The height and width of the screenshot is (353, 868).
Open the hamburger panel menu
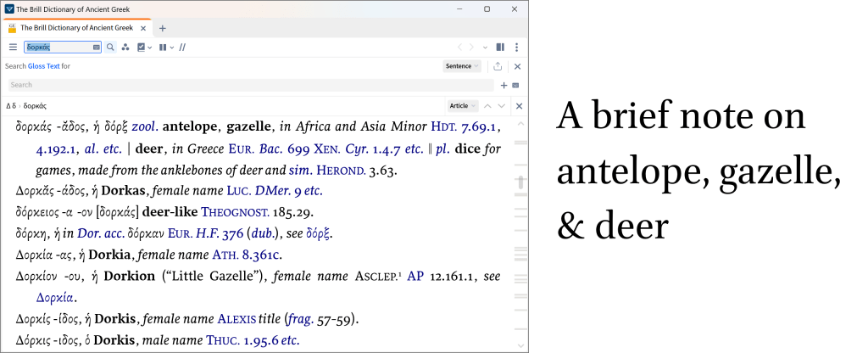pyautogui.click(x=13, y=47)
